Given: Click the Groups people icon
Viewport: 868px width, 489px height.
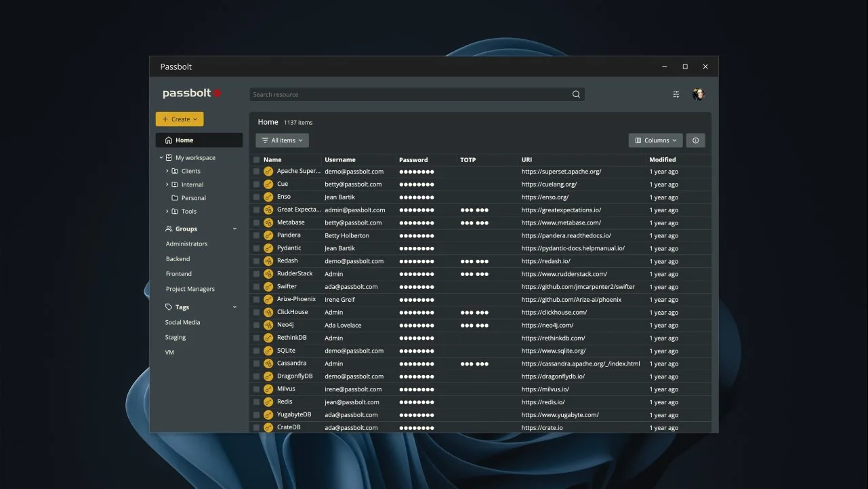Looking at the screenshot, I should point(169,229).
